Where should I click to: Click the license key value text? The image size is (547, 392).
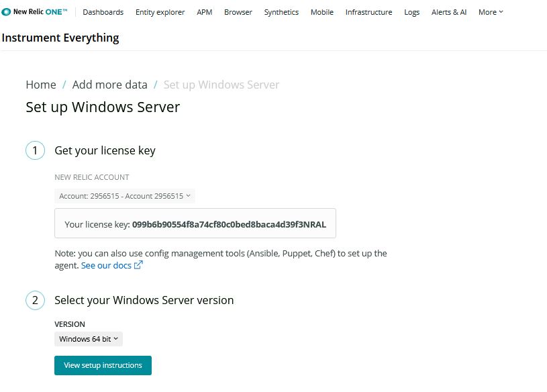(229, 224)
